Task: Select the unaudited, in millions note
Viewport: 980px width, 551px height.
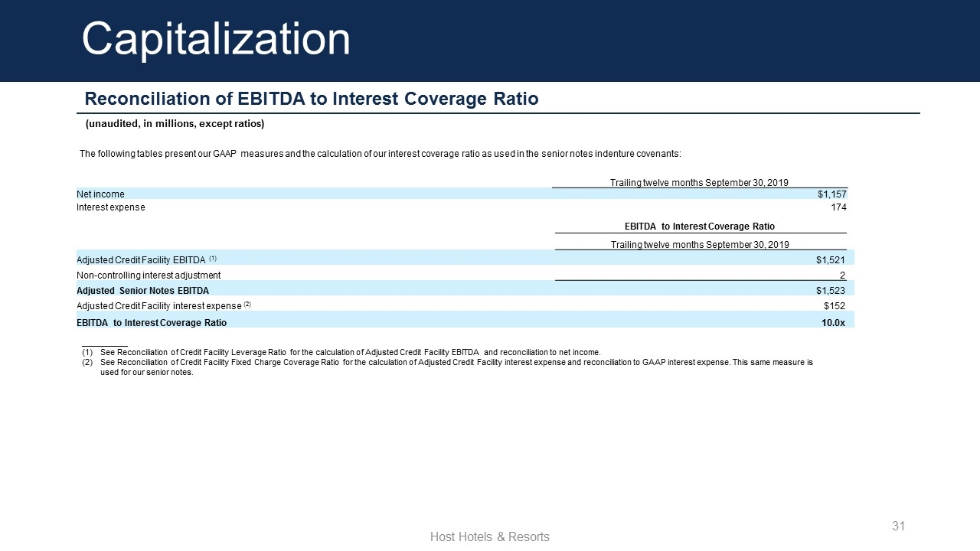Action: click(x=175, y=123)
